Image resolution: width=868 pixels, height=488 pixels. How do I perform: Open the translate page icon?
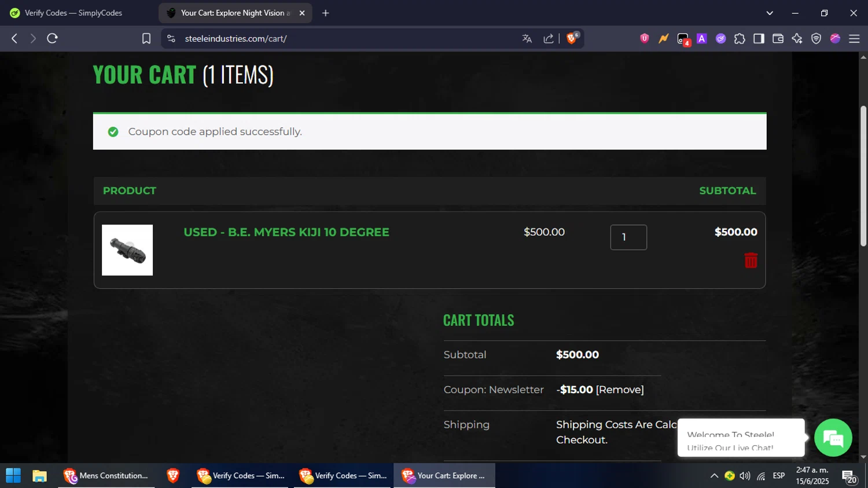[x=527, y=39]
